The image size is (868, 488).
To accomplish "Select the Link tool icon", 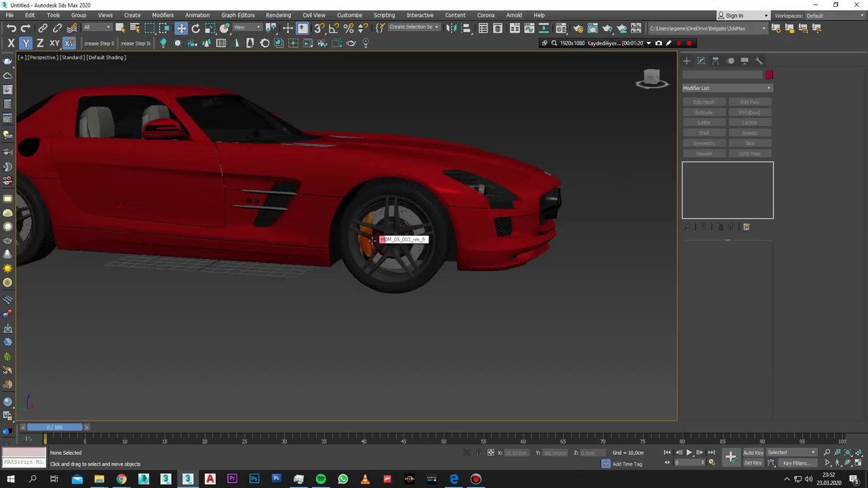I will tap(43, 28).
